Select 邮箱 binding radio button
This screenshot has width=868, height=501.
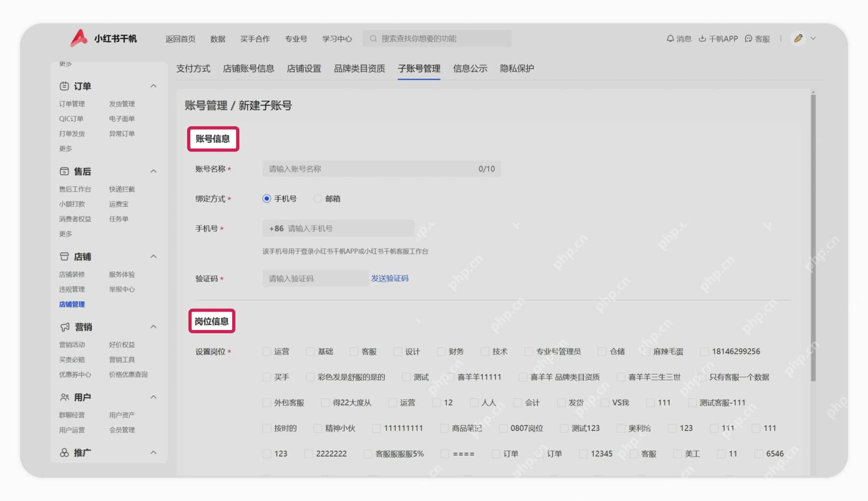point(317,199)
